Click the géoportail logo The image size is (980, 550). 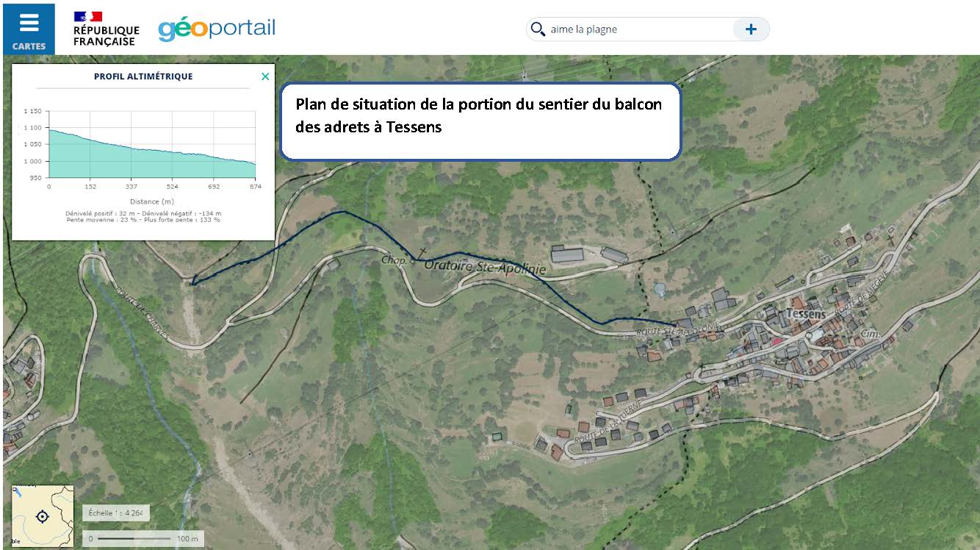(x=217, y=29)
